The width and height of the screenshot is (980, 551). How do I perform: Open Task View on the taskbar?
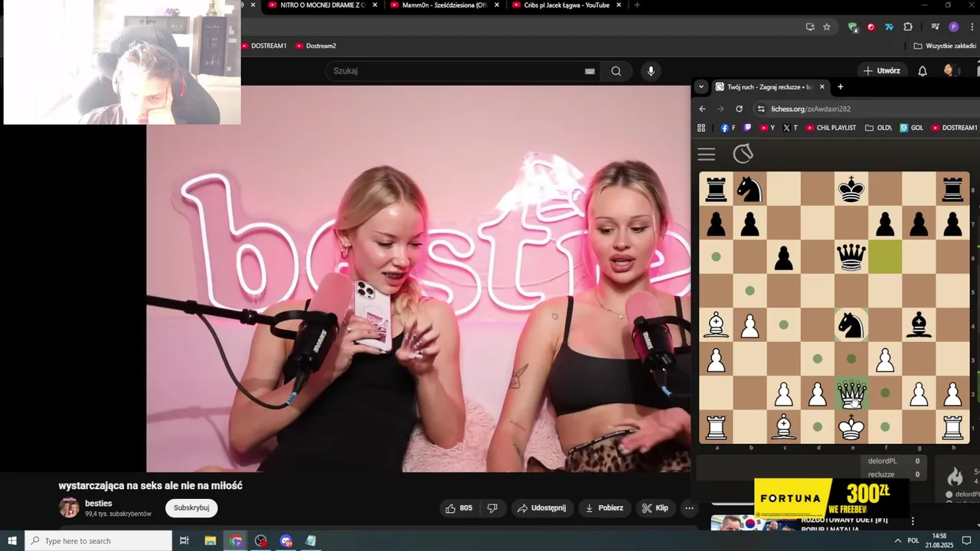tap(185, 540)
